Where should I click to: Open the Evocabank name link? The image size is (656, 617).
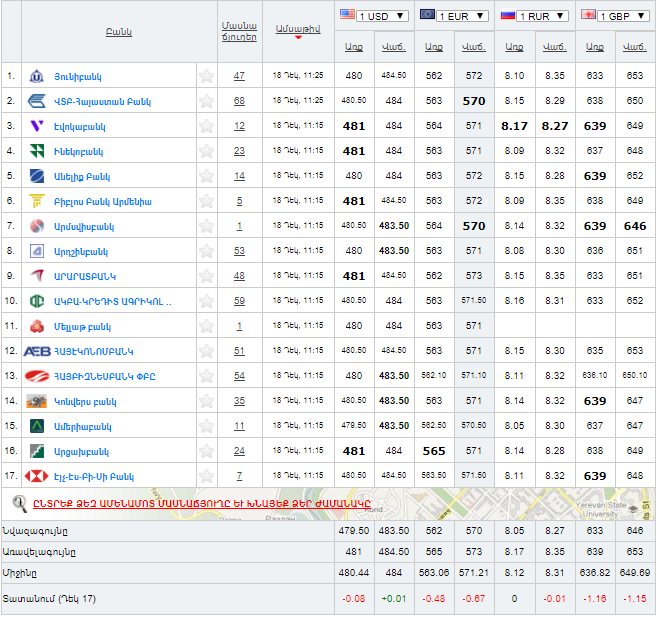(x=80, y=127)
